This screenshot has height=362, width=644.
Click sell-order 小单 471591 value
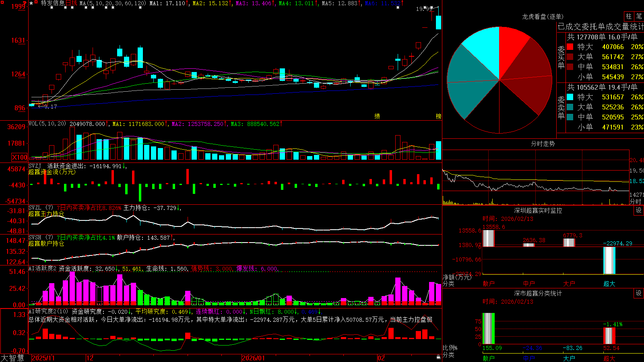pos(613,127)
